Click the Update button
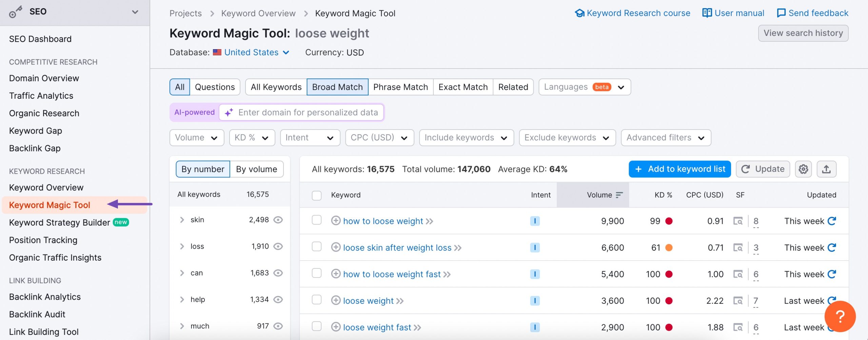This screenshot has height=340, width=868. coord(763,169)
